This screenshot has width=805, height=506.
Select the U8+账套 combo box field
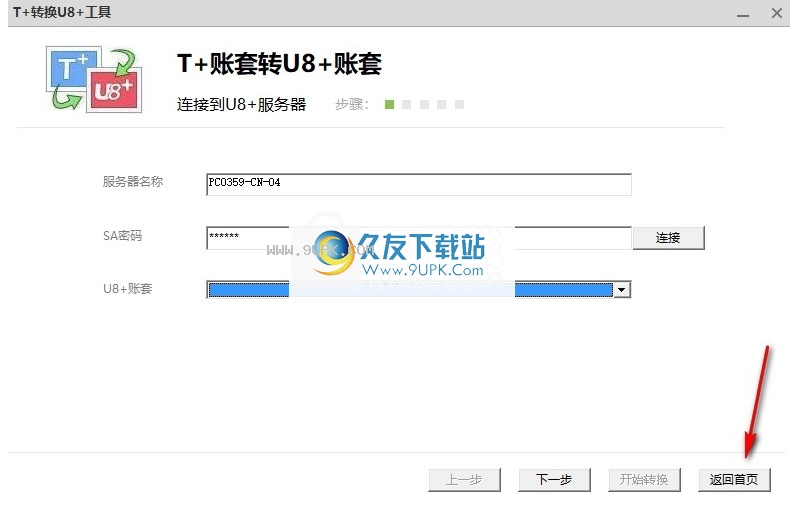pos(418,290)
